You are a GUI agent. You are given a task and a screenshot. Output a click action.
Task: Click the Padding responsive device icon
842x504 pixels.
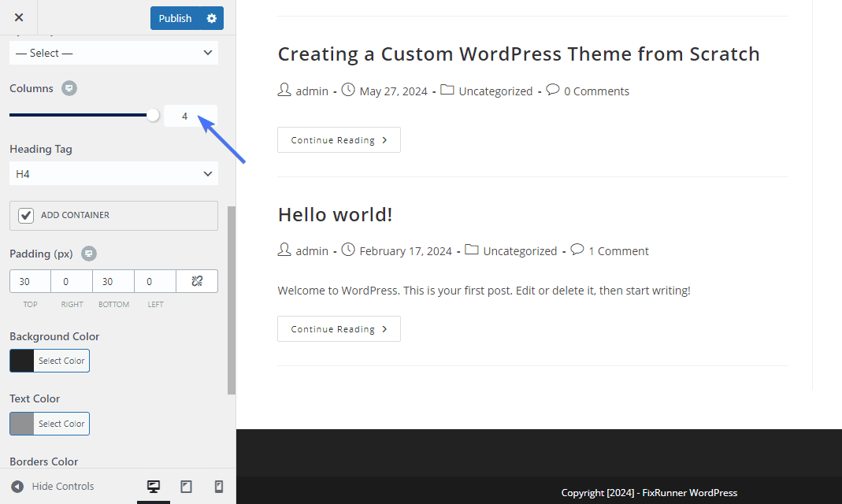89,254
